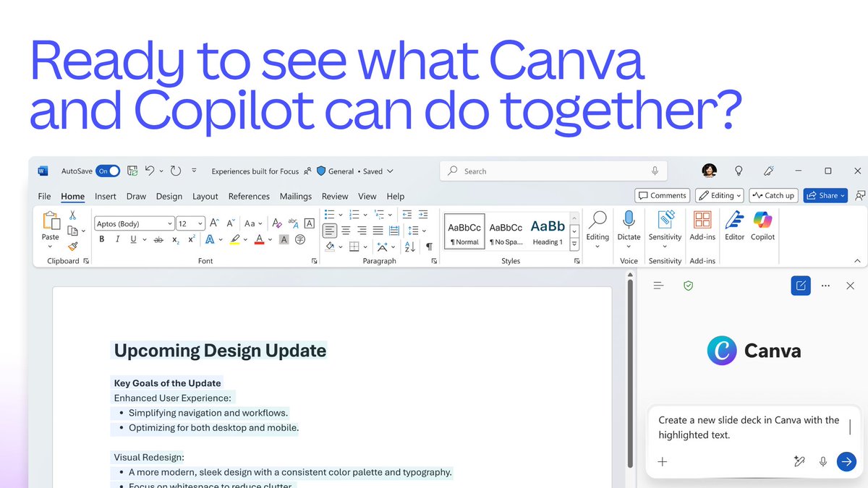Open the File menu
The width and height of the screenshot is (868, 488).
click(44, 196)
